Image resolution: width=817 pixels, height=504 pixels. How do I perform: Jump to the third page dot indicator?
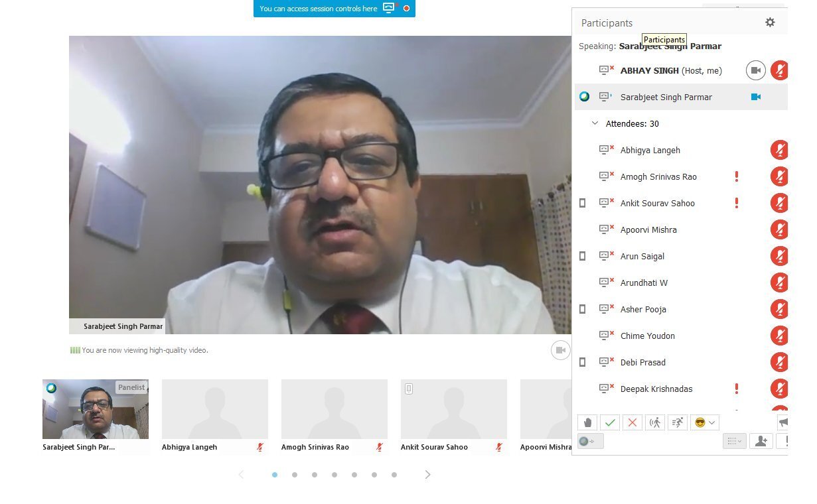(x=315, y=475)
